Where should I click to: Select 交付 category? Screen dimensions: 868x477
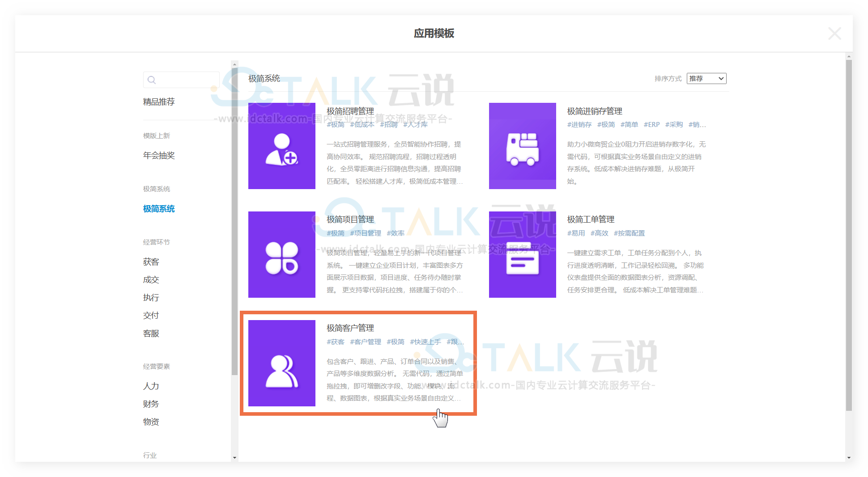(151, 316)
